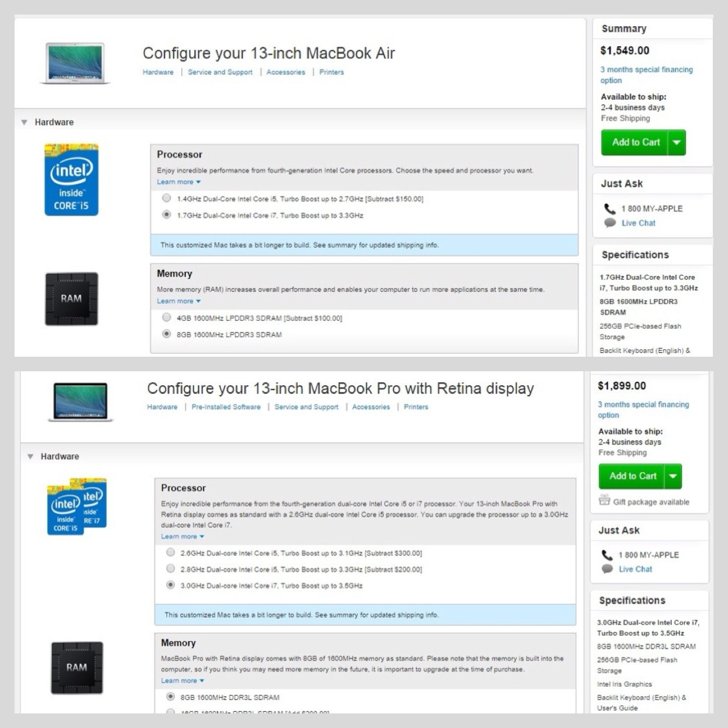Select 4GB 1600MHz LPDDR3 SDRAM memory option
This screenshot has width=728, height=728.
(166, 317)
